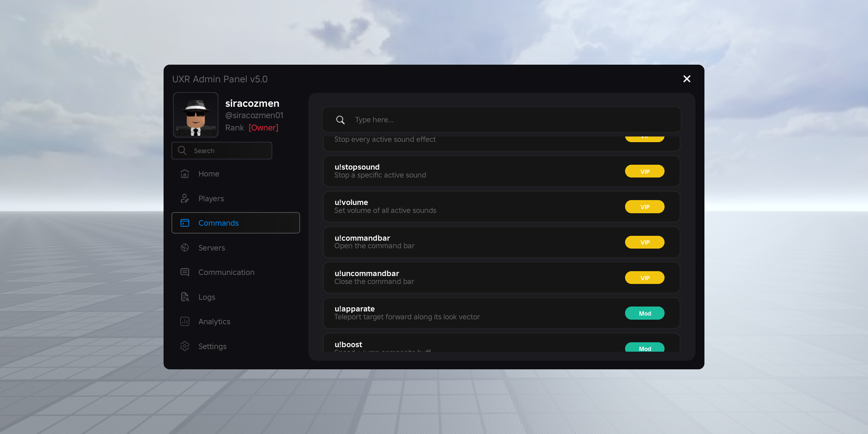Focus the sidebar Search field
This screenshot has width=868, height=434.
click(222, 150)
